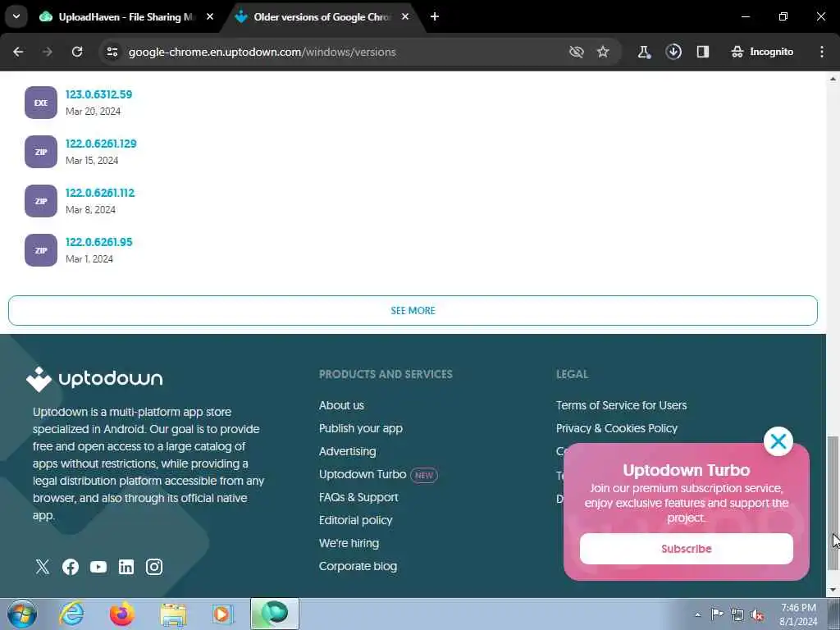Open version 122.0.6261.95 link

point(98,242)
